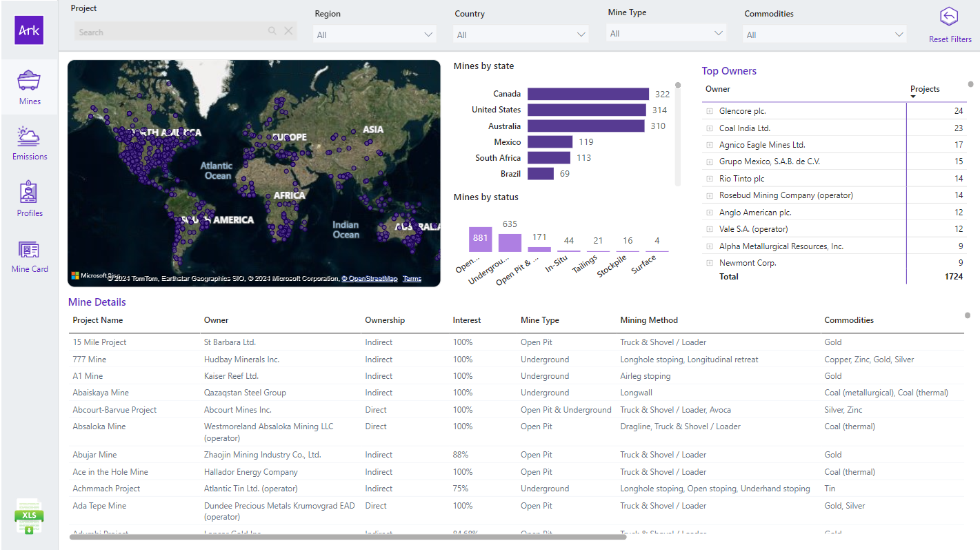
Task: Click the XLS export icon
Action: coord(29,518)
